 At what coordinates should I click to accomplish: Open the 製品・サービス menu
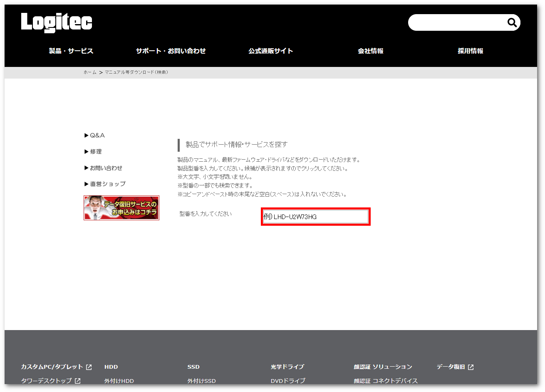pos(71,51)
